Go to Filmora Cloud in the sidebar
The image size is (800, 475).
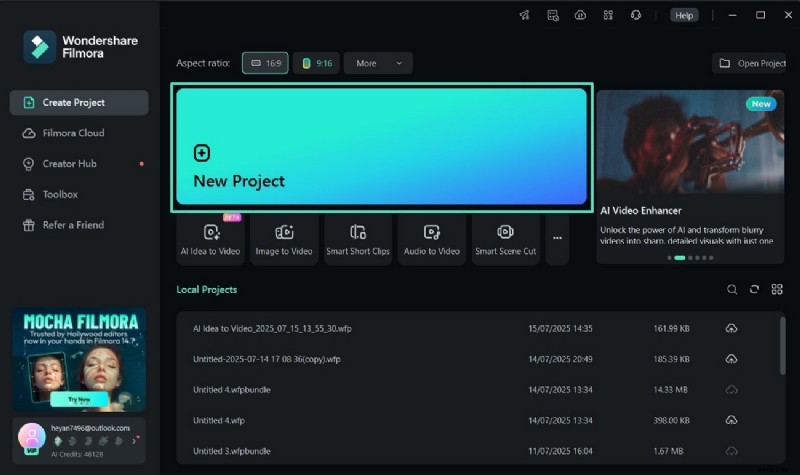(73, 133)
